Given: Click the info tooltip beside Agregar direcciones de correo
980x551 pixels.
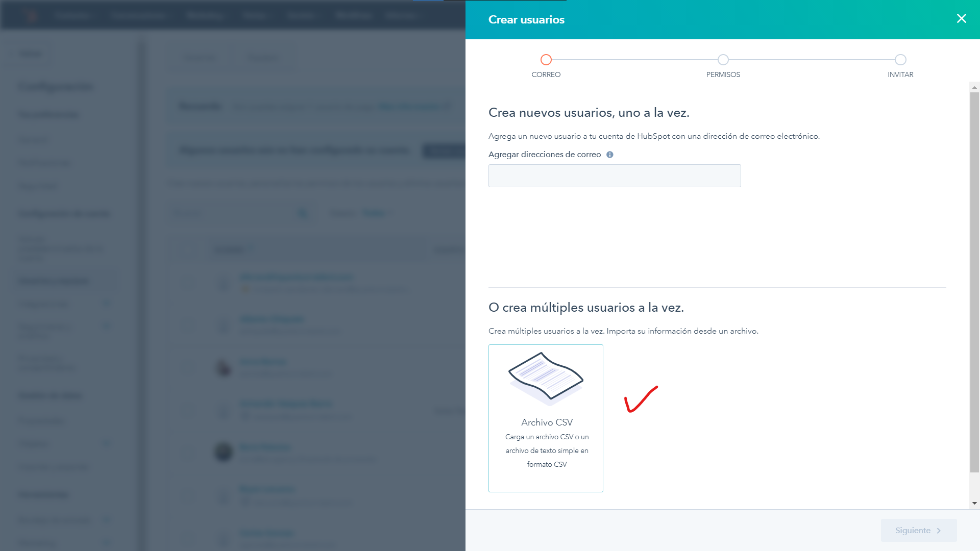Looking at the screenshot, I should [609, 154].
